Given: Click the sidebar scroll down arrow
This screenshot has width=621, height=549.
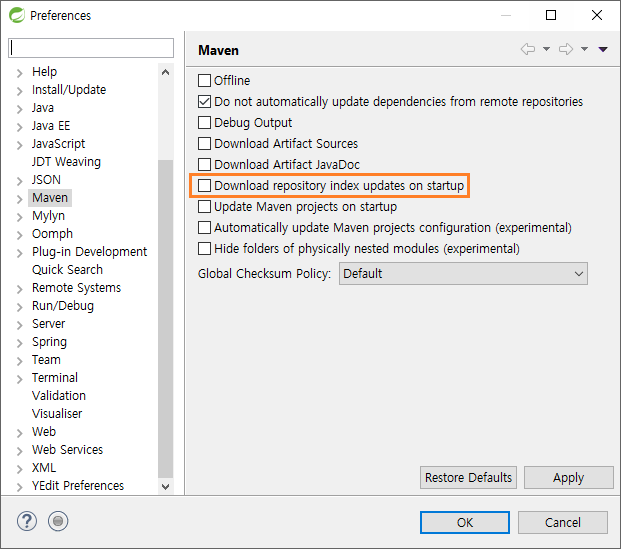Looking at the screenshot, I should (166, 486).
